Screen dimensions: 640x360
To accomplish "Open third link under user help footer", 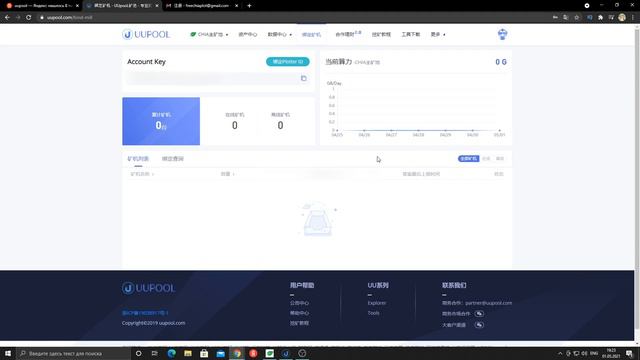I will (299, 323).
